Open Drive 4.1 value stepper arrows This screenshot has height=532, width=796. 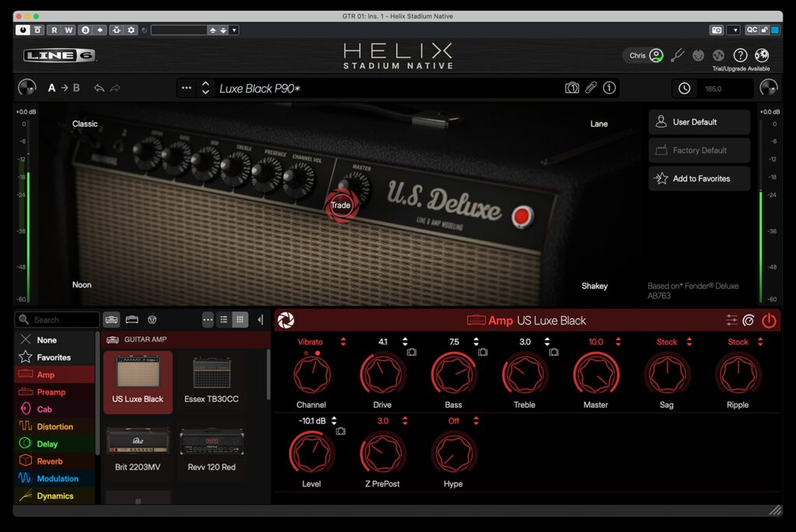pyautogui.click(x=404, y=342)
